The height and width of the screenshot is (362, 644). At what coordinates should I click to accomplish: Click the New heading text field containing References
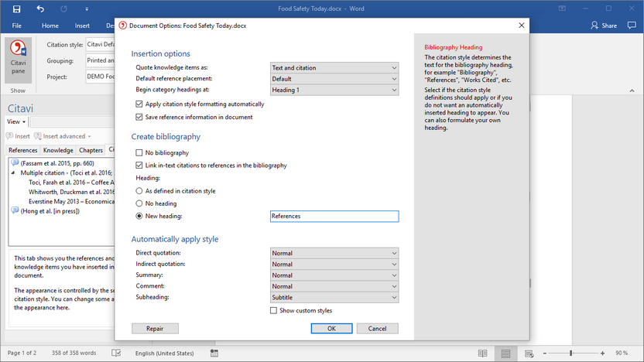[334, 217]
